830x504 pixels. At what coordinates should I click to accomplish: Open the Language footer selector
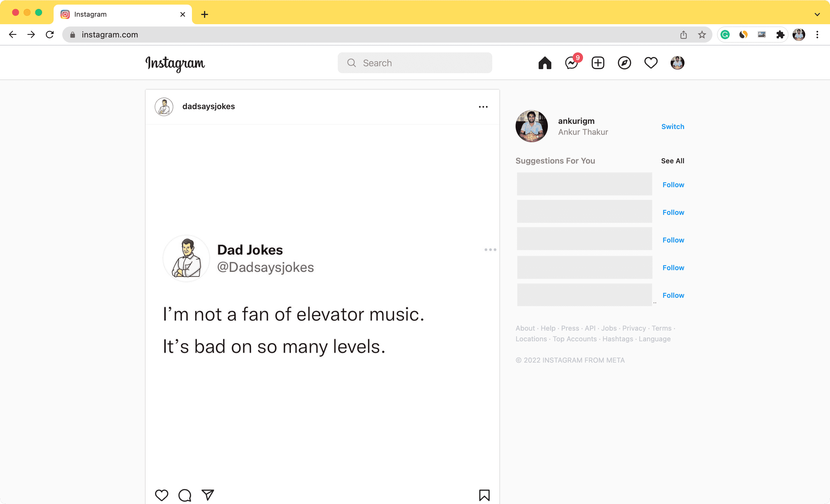(654, 339)
